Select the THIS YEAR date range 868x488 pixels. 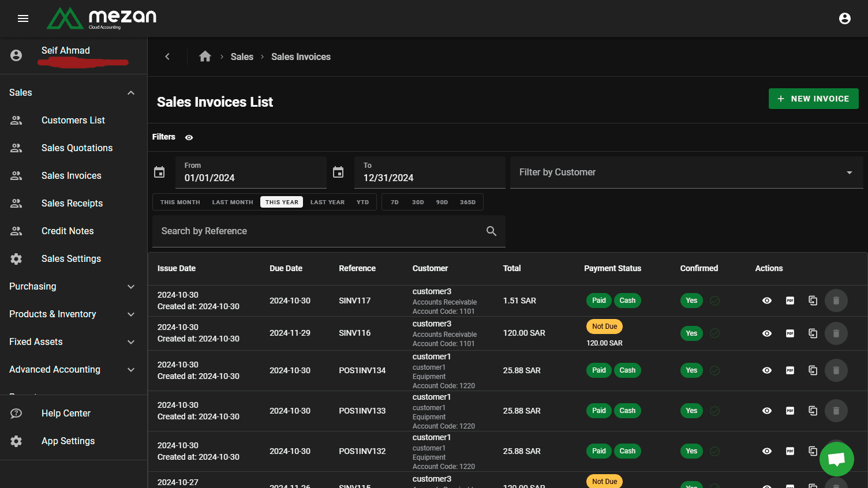tap(282, 202)
